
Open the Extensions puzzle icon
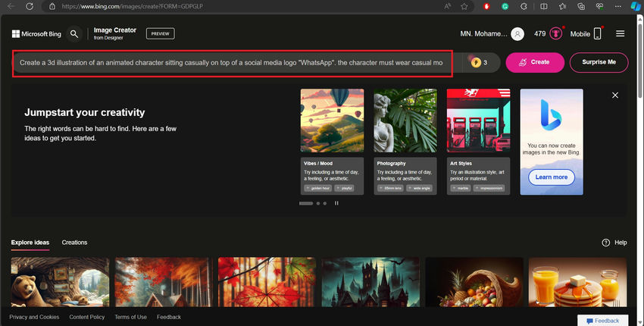click(x=524, y=6)
